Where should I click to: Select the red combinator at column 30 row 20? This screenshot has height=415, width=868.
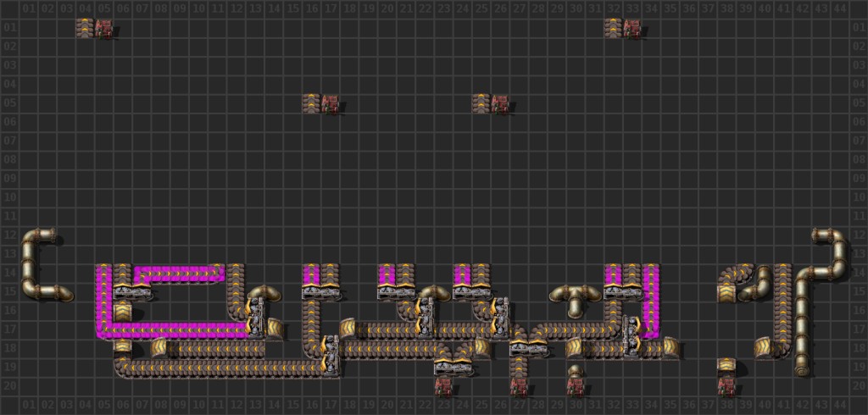576,386
